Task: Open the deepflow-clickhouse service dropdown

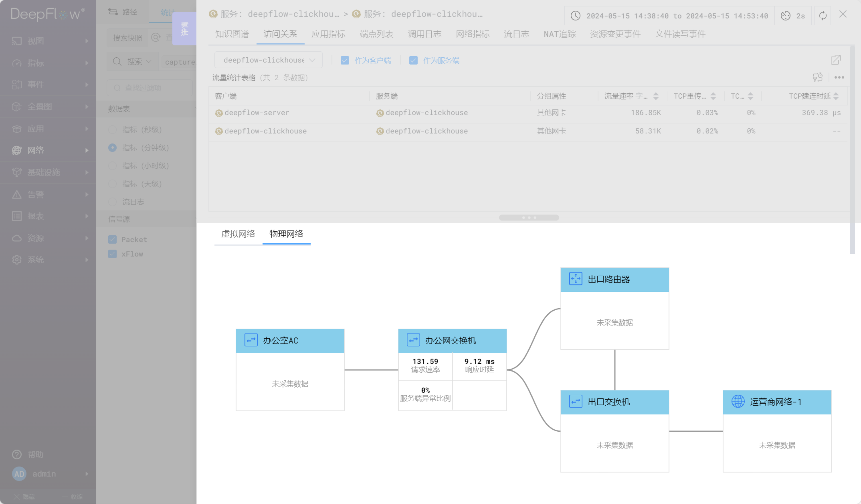Action: pos(268,60)
